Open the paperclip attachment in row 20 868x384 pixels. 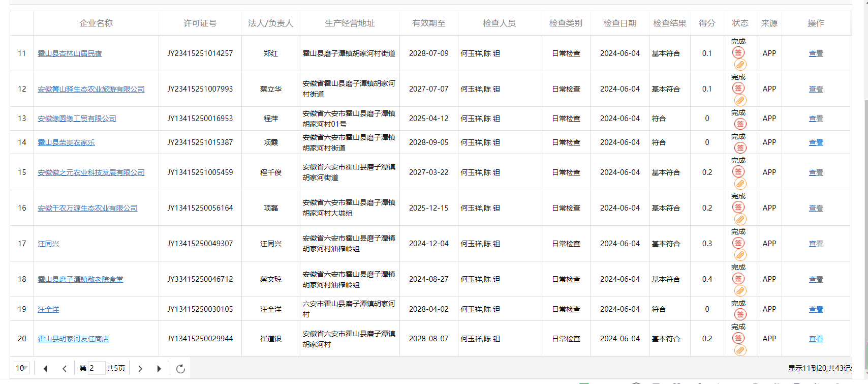click(x=740, y=350)
